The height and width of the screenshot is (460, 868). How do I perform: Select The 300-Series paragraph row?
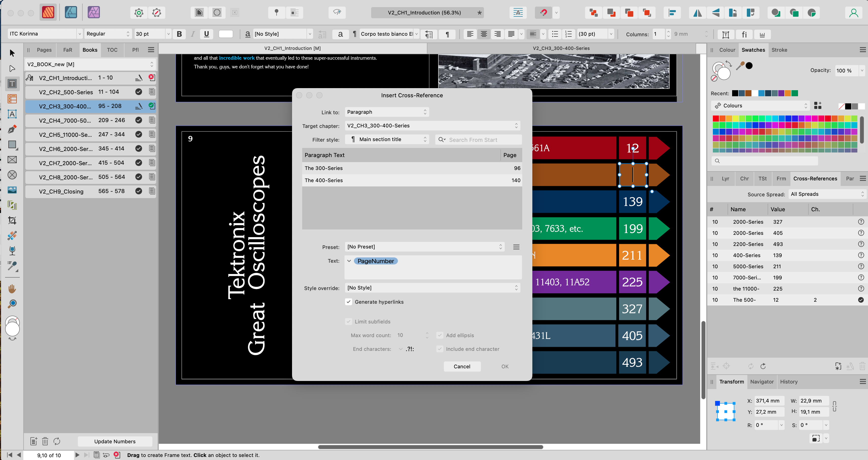point(412,168)
